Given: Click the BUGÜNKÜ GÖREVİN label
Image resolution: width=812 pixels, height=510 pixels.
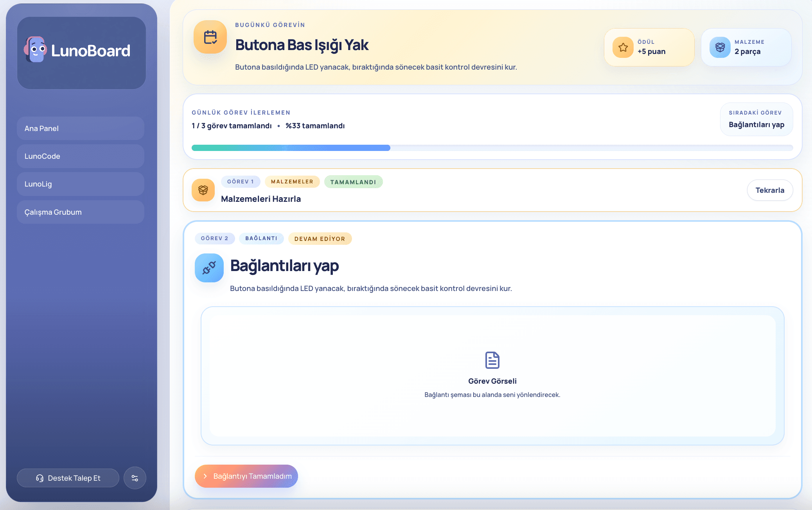Looking at the screenshot, I should click(270, 25).
